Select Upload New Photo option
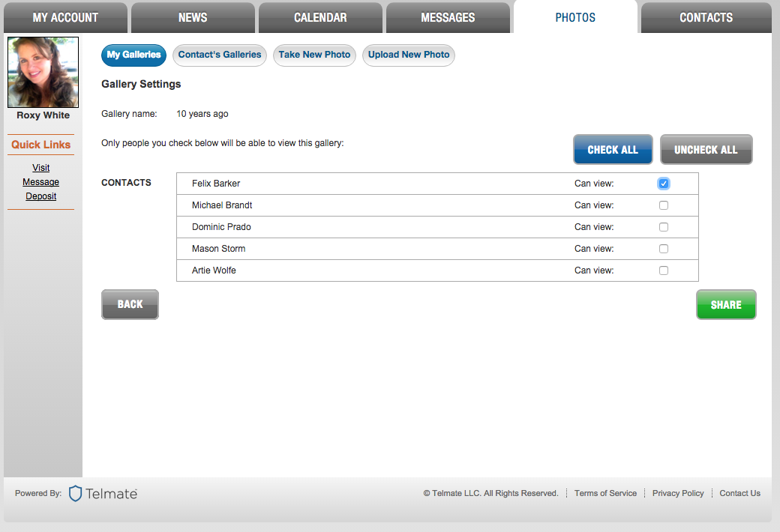 click(x=409, y=55)
